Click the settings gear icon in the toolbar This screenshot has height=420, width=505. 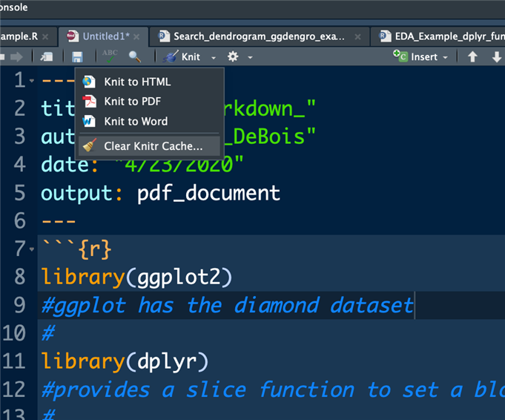click(233, 57)
